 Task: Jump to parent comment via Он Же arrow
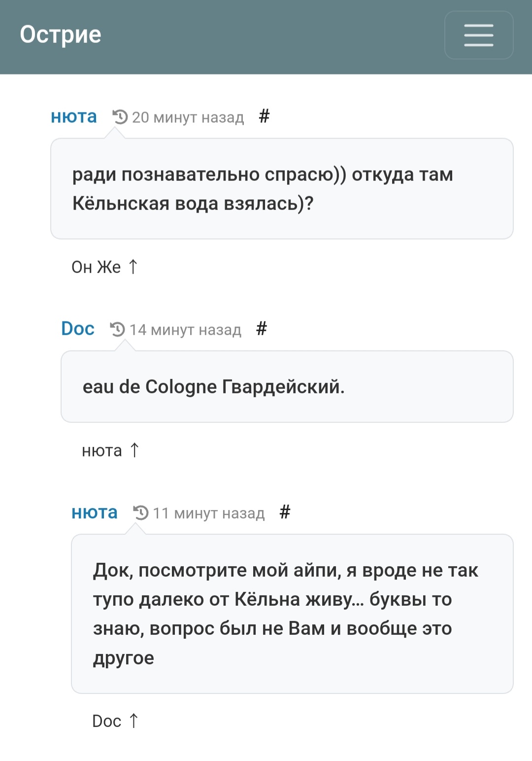pyautogui.click(x=105, y=267)
